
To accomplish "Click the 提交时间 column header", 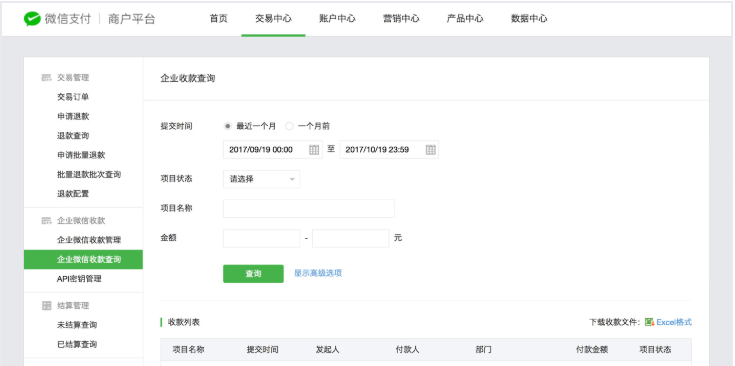I will [262, 350].
